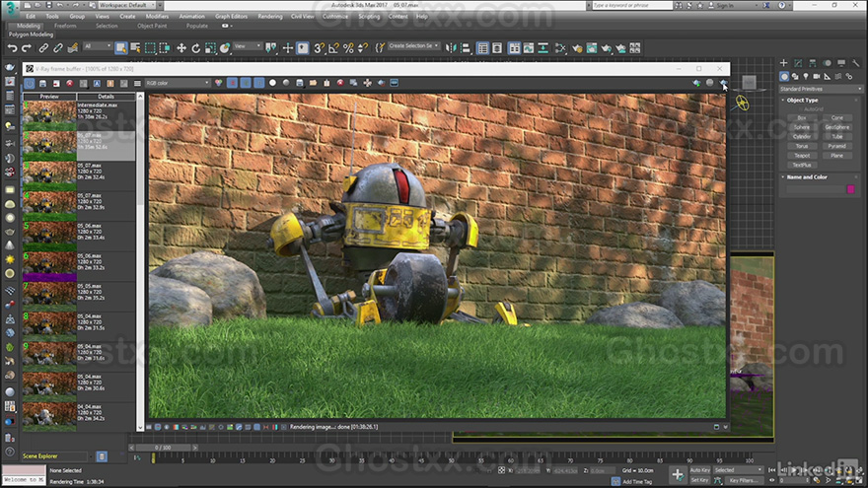The height and width of the screenshot is (488, 868).
Task: Click the magenta object color swatch
Action: [851, 189]
